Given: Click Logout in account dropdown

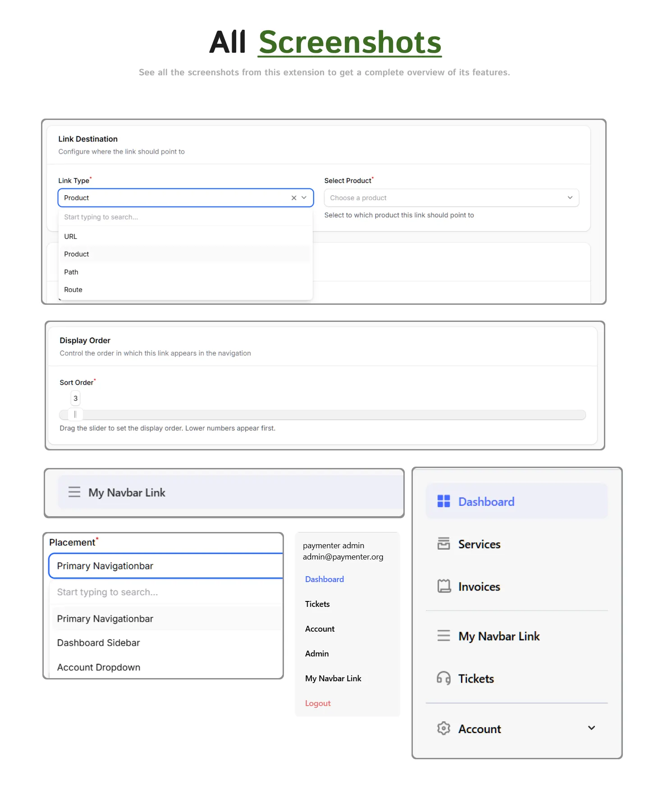Looking at the screenshot, I should pyautogui.click(x=318, y=703).
